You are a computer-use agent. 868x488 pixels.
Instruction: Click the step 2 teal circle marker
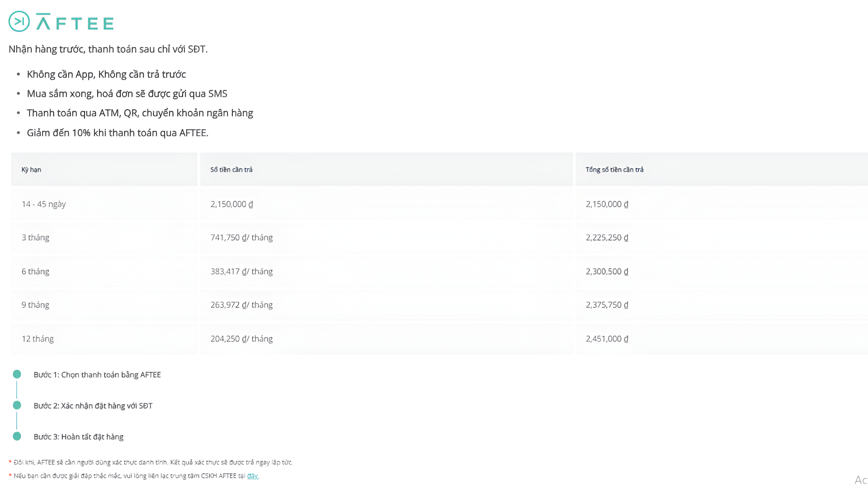pos(17,405)
